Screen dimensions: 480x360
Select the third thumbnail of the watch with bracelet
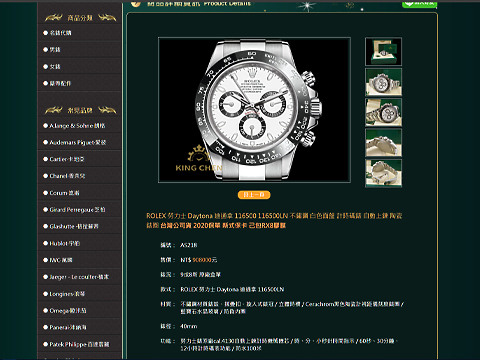(383, 113)
